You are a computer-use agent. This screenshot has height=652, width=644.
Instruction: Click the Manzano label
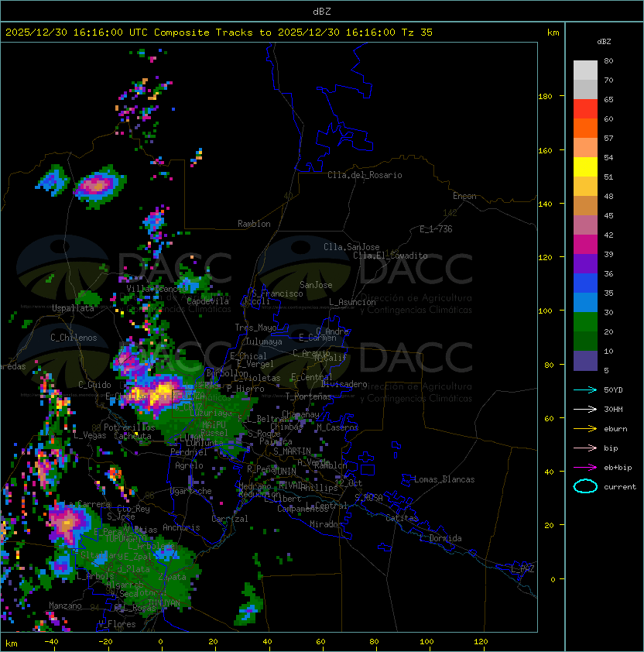65,606
